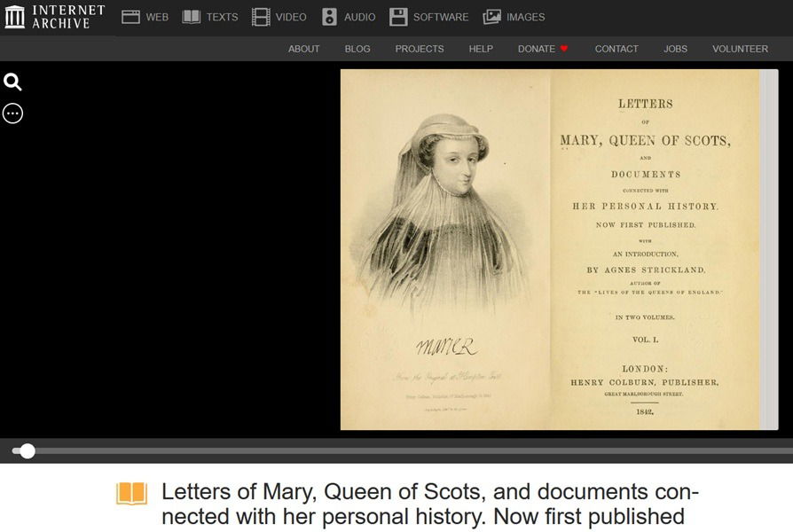Open the Help page
This screenshot has width=793, height=532.
coord(481,49)
